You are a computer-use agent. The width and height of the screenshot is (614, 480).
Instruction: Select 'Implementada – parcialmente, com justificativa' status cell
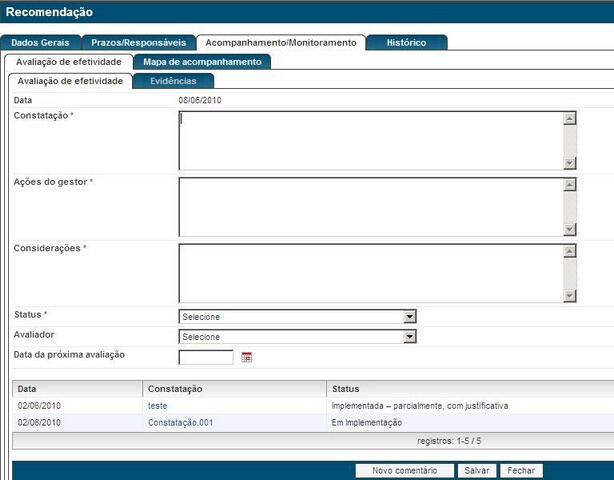coord(420,406)
